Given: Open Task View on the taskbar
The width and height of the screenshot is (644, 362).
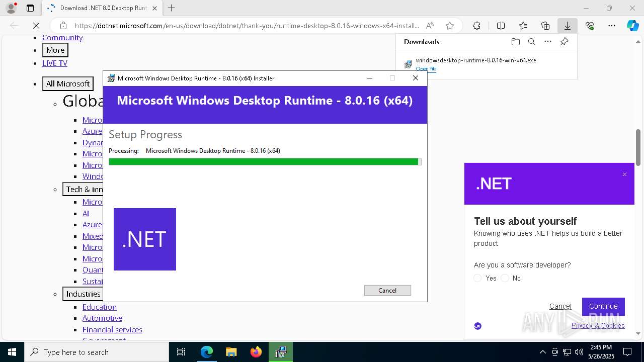Looking at the screenshot, I should click(181, 352).
